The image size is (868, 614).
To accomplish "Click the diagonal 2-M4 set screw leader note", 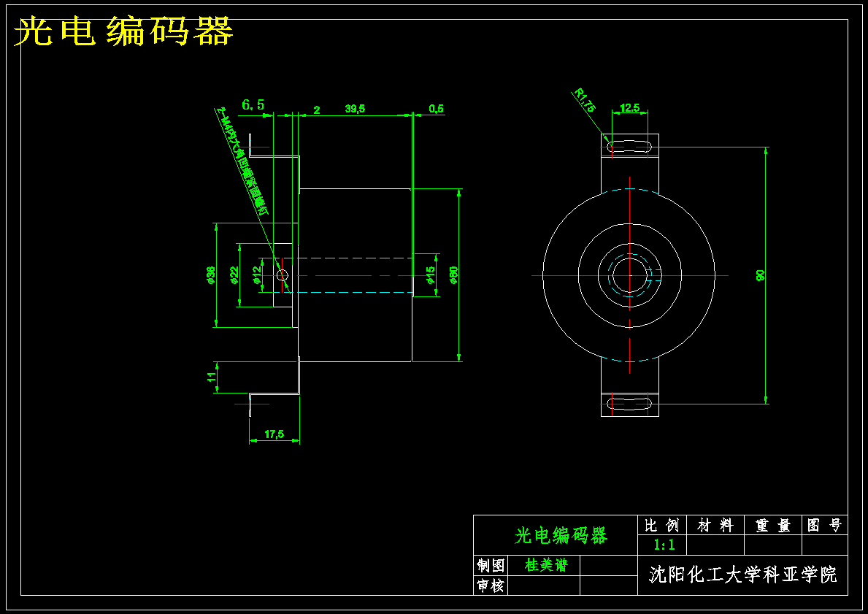I will pyautogui.click(x=244, y=161).
